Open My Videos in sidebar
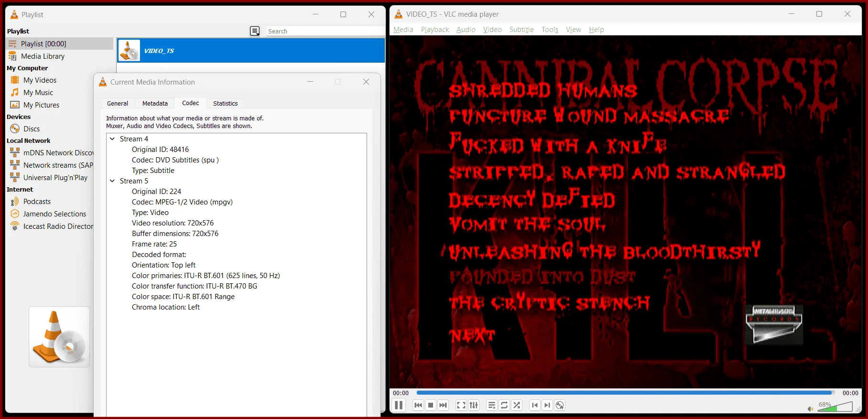Screen dimensions: 868x419 (40, 80)
